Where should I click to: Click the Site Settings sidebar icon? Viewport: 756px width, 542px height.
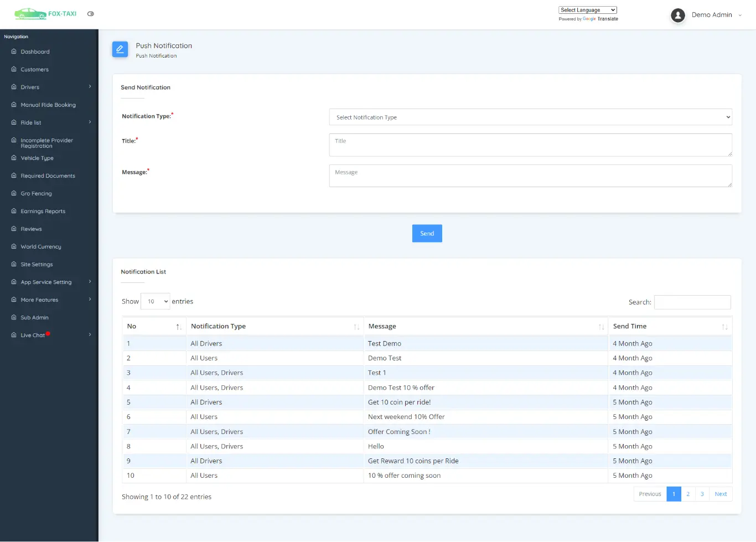(x=14, y=264)
